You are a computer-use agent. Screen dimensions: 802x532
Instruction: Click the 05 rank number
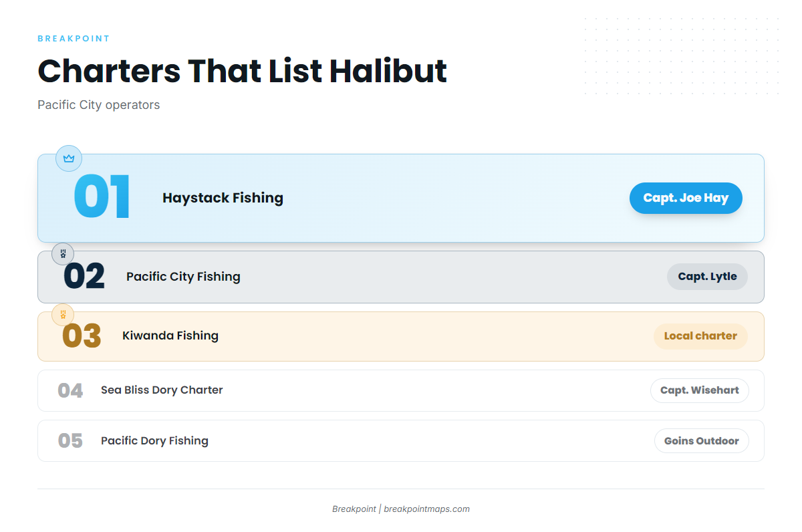pos(70,441)
